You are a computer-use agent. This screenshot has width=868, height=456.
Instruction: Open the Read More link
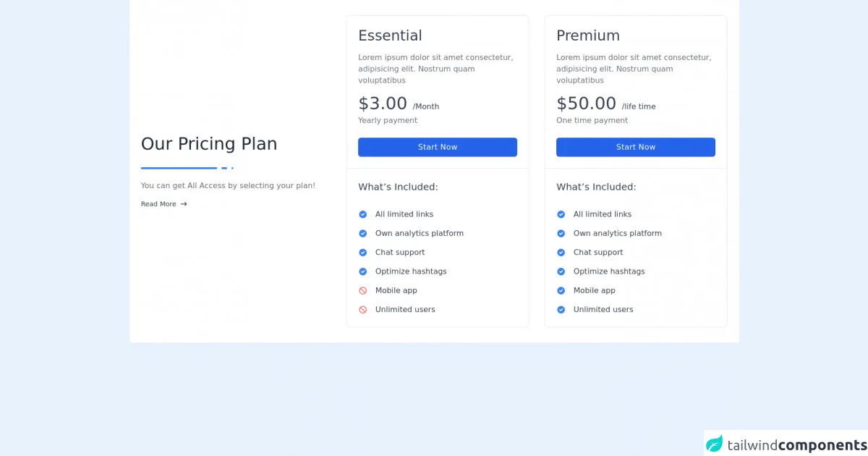[x=158, y=204]
